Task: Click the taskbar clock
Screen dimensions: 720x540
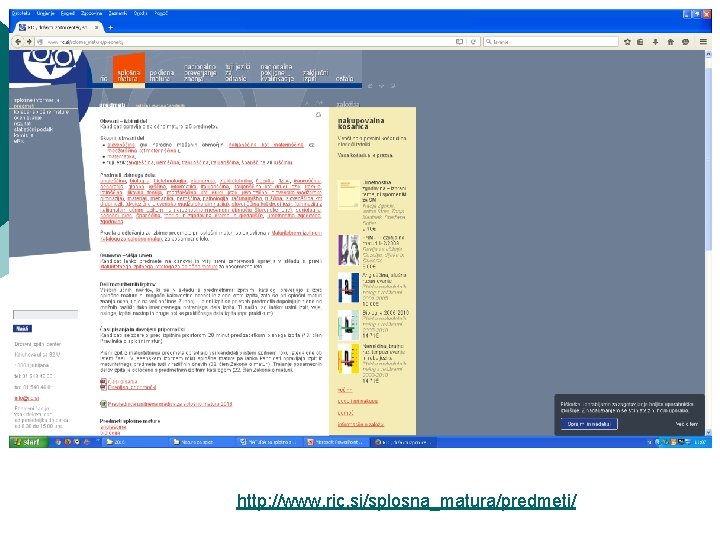Action: [x=700, y=442]
